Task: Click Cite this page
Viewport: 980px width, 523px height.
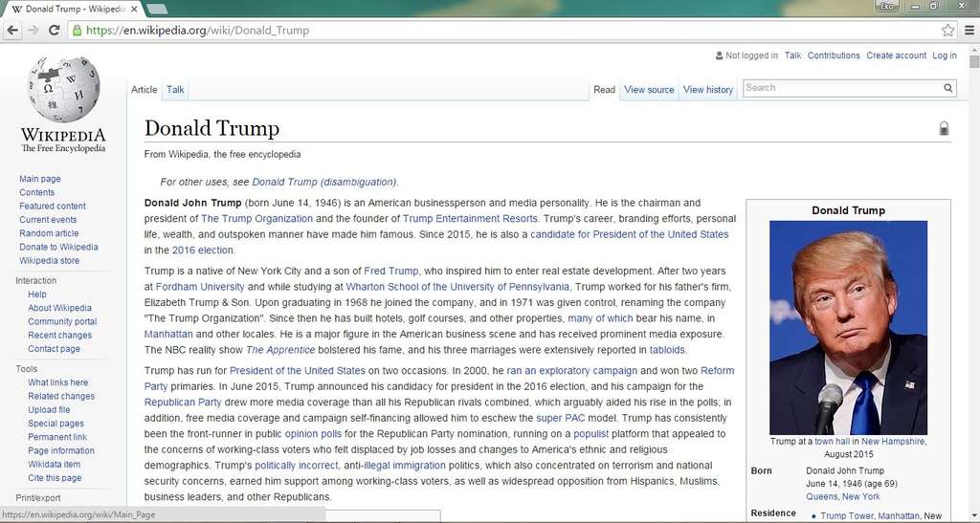Action: pyautogui.click(x=55, y=478)
